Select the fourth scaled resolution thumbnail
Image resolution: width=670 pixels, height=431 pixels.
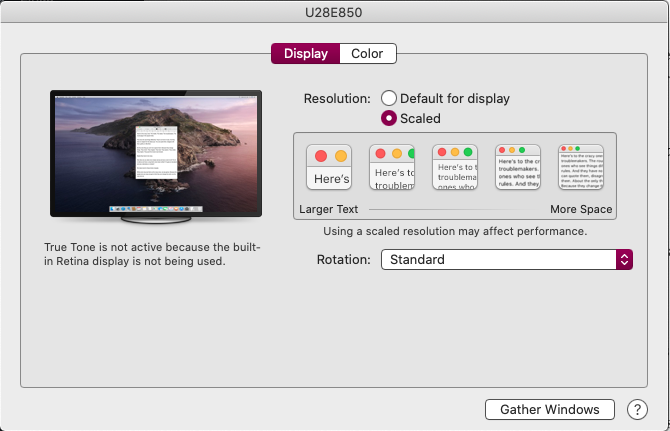pos(518,168)
